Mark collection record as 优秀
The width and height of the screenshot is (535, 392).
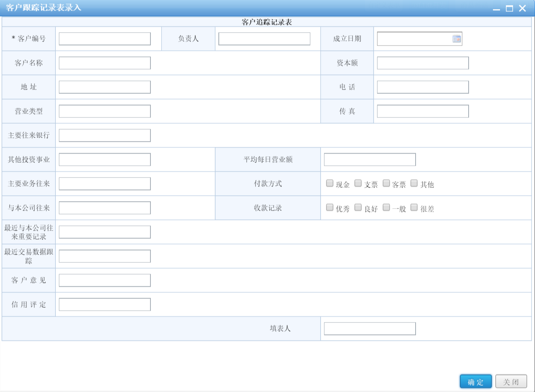330,207
